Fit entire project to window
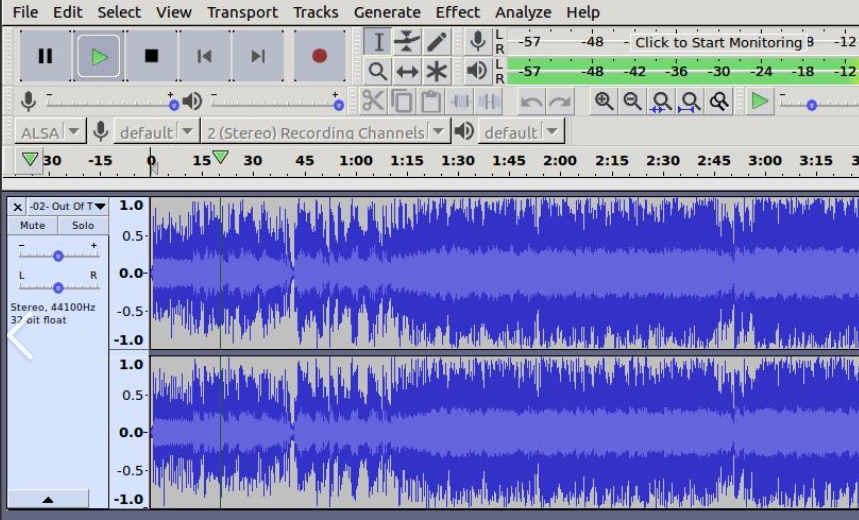Image resolution: width=859 pixels, height=520 pixels. 690,101
